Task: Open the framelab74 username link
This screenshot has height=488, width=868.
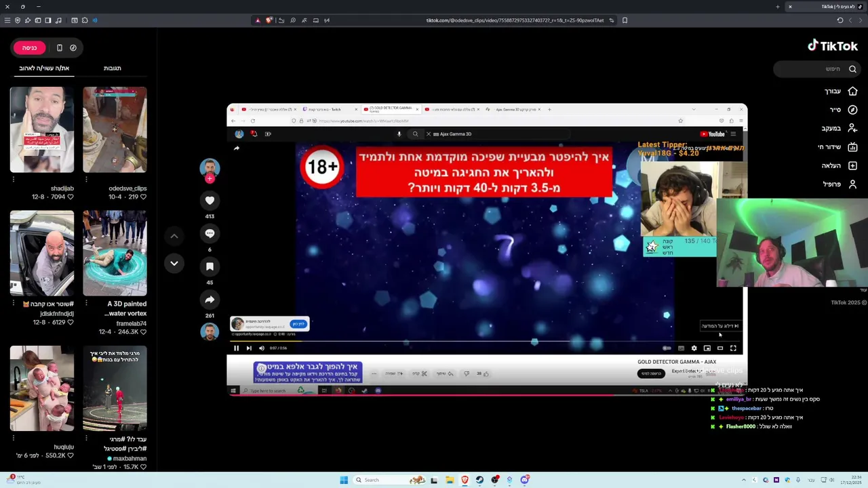Action: tap(130, 323)
